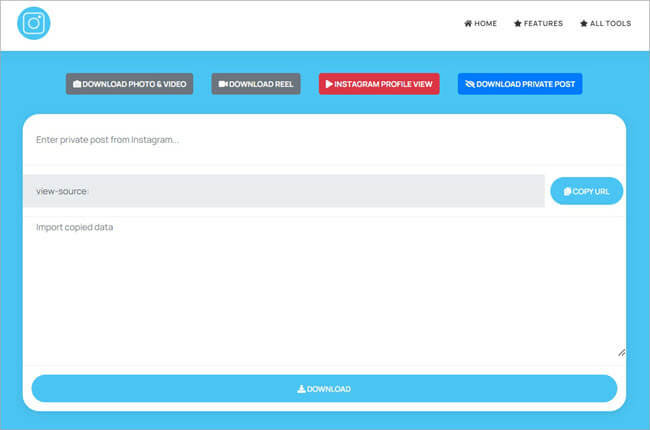The height and width of the screenshot is (430, 650).
Task: Click the star icon next to ALL TOOLS
Action: click(584, 24)
